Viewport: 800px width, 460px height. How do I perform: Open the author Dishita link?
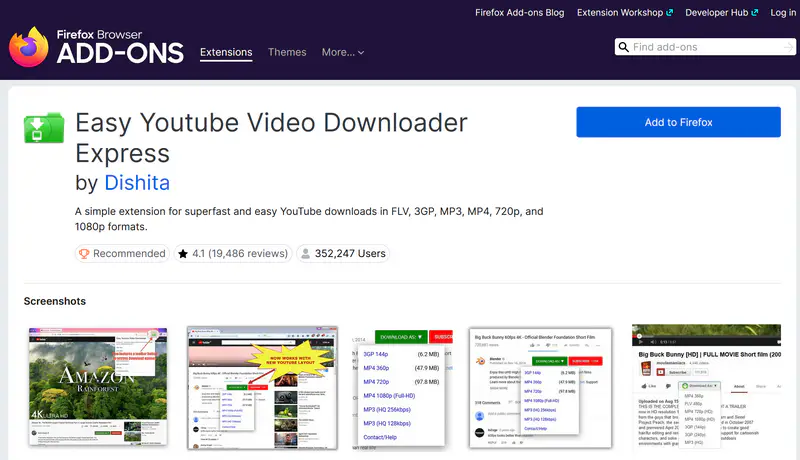click(137, 183)
